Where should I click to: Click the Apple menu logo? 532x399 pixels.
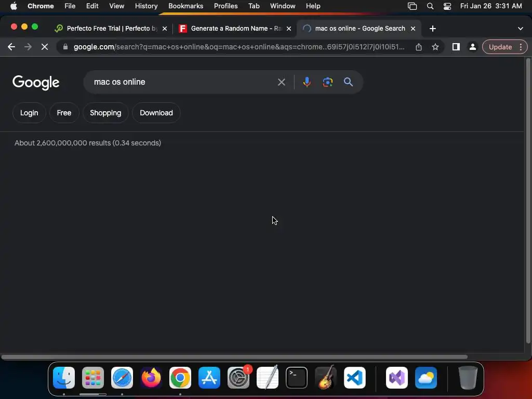click(x=14, y=6)
